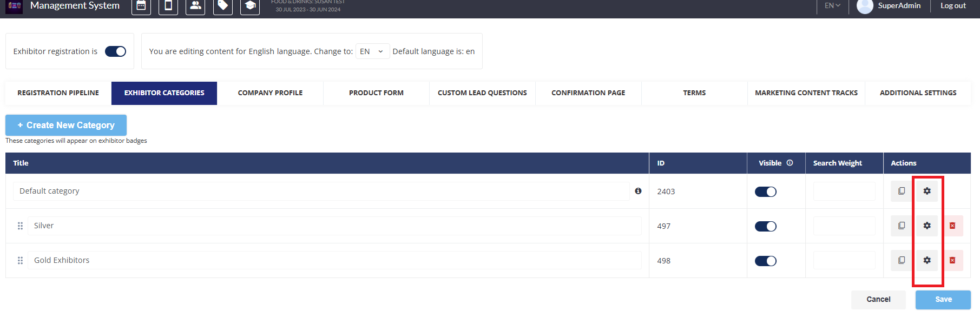The image size is (980, 317).
Task: Click info icon beside Default category
Action: tap(638, 191)
